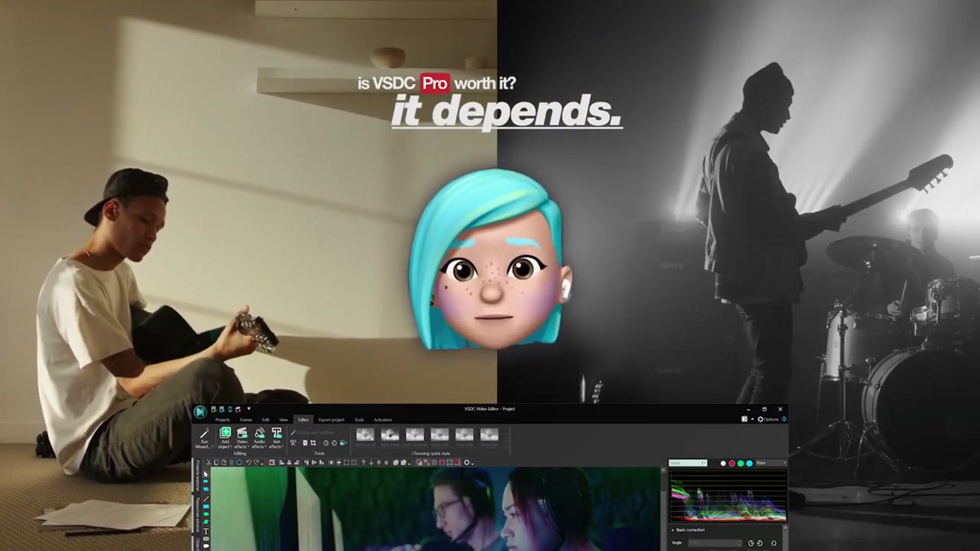980x551 pixels.
Task: Open the Video effects menu
Action: coord(242,438)
